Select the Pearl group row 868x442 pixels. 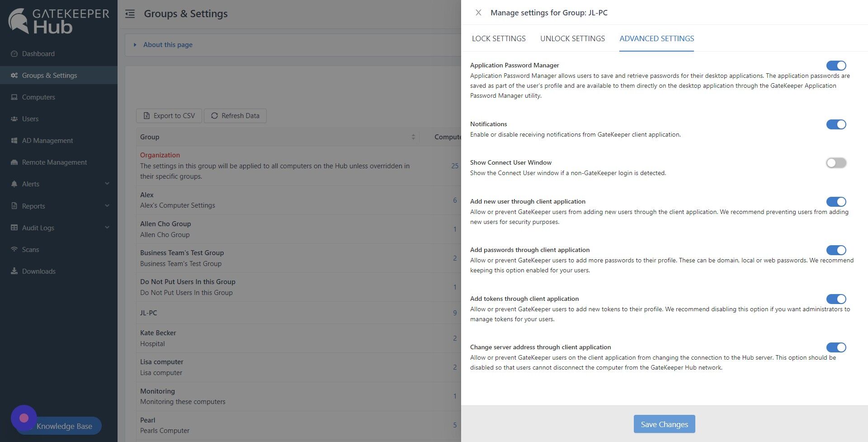(298, 425)
